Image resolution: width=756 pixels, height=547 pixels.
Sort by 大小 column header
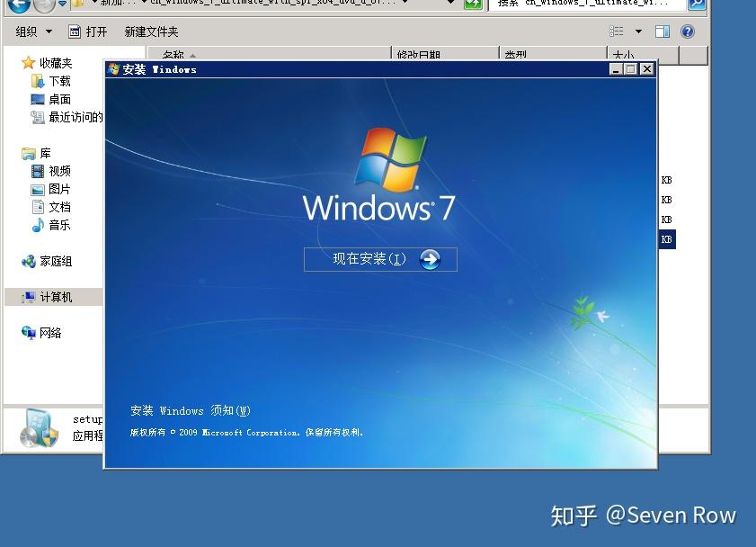643,53
